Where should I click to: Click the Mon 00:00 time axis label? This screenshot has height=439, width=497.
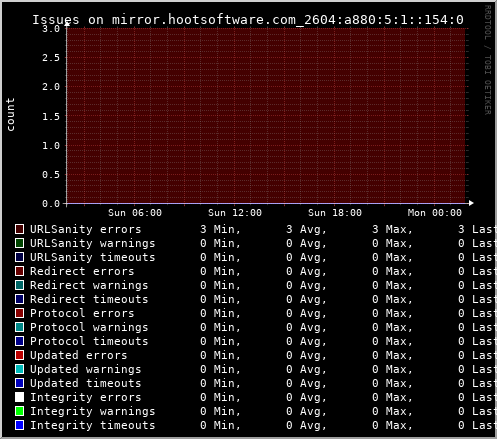tap(435, 213)
